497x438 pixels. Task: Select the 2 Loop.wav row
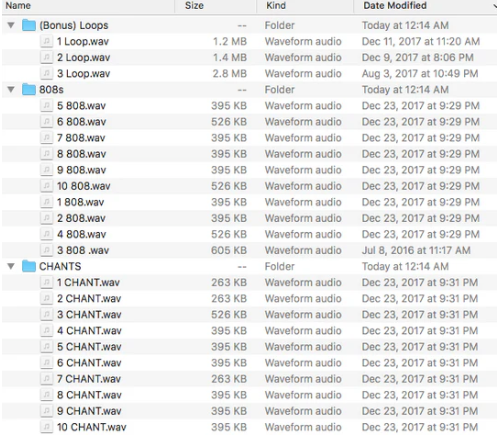249,57
